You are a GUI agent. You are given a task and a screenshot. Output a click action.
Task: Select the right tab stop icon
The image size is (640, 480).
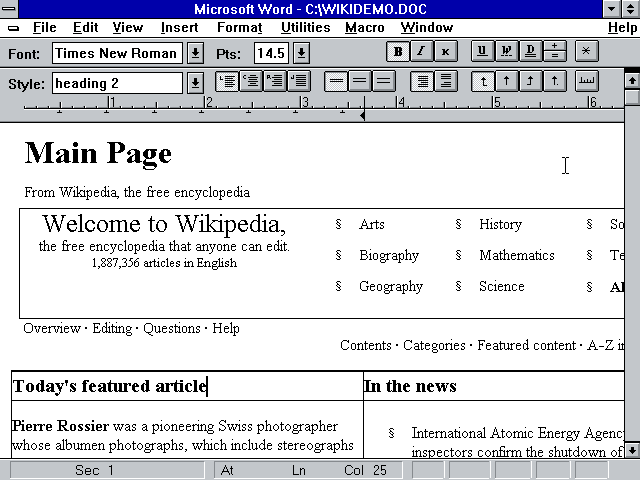531,81
